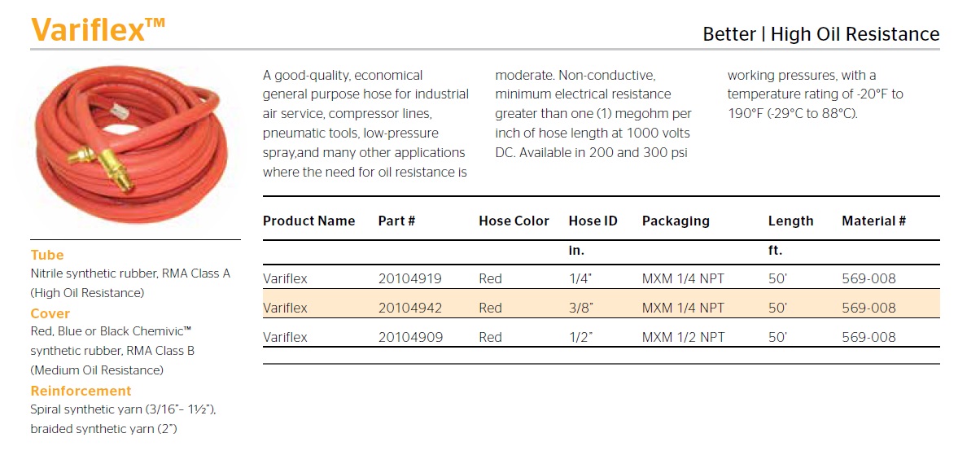Image resolution: width=980 pixels, height=455 pixels.
Task: Click the Packaging column header
Action: tap(676, 221)
